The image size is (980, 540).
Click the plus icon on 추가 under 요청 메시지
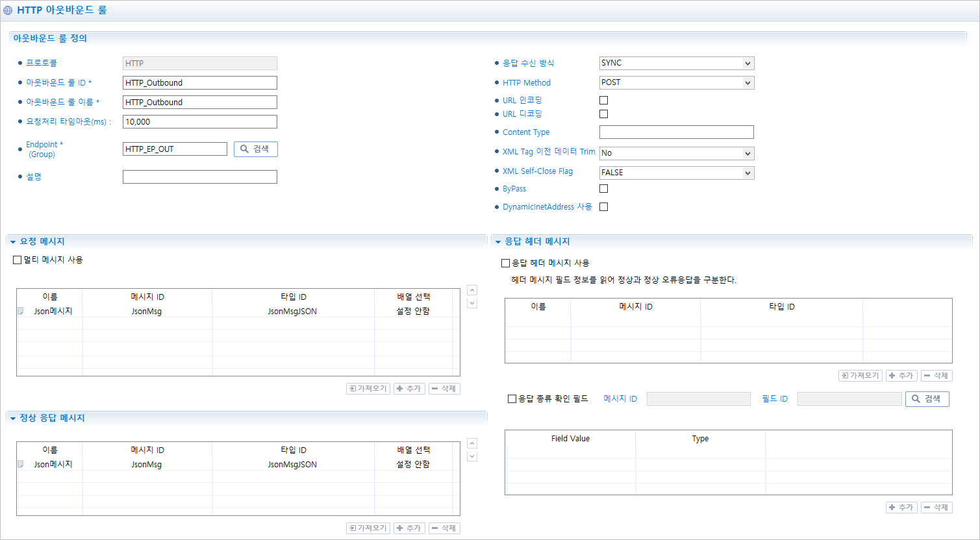[401, 388]
